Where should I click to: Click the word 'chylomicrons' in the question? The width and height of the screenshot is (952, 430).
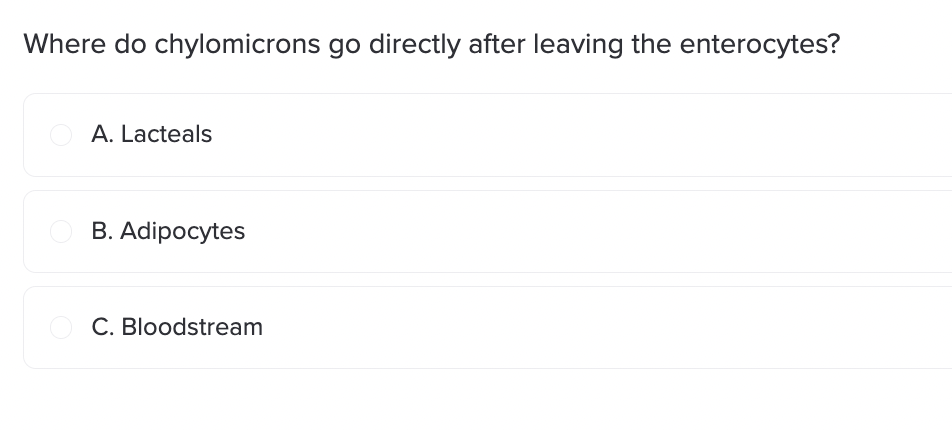click(x=237, y=44)
